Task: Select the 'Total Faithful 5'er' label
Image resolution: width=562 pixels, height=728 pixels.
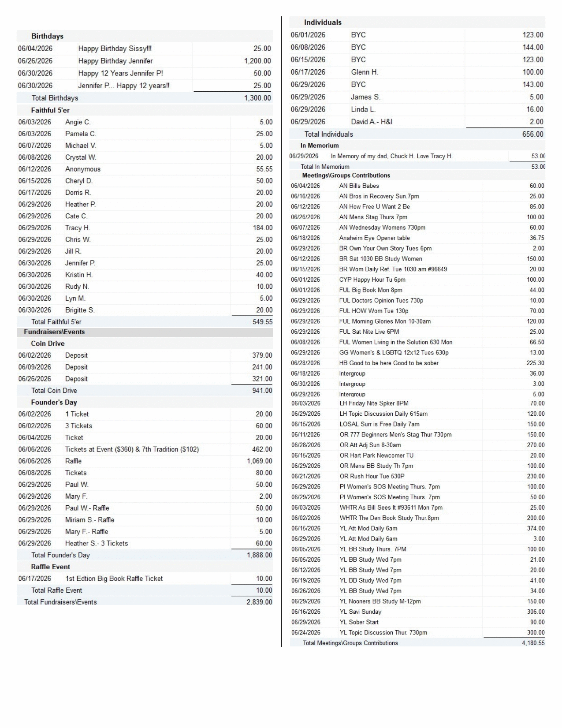Action: pyautogui.click(x=56, y=322)
